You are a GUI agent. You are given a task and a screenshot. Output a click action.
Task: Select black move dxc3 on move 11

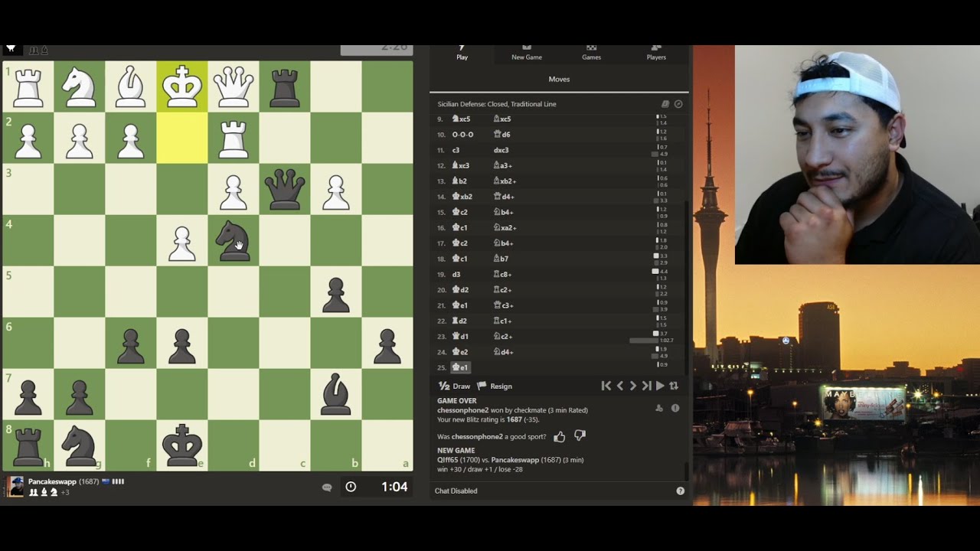pos(501,150)
